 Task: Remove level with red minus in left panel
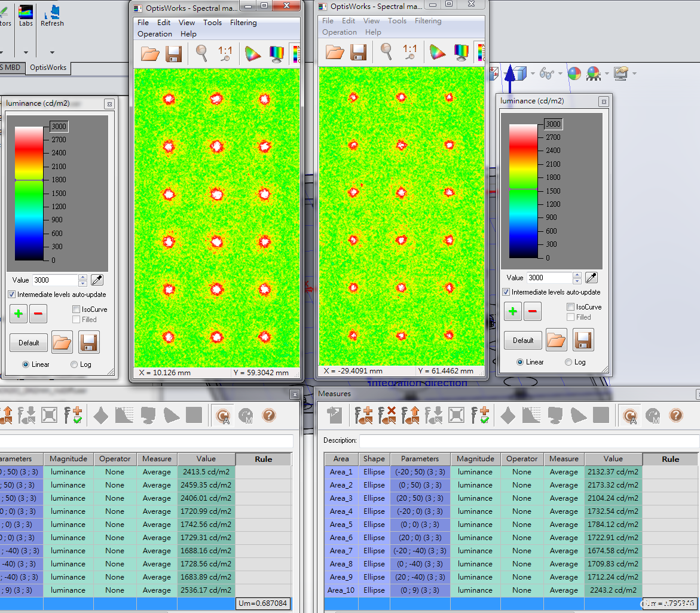click(x=38, y=314)
